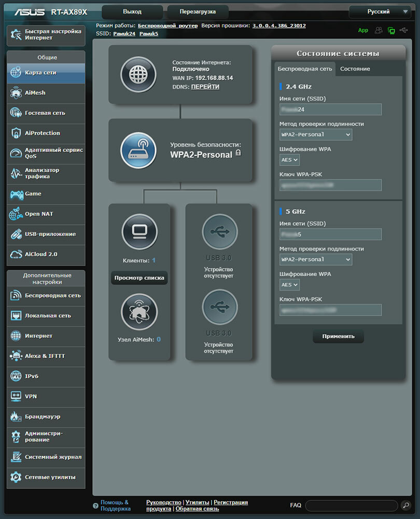Click the guest network users icon in header
The width and height of the screenshot is (420, 519).
[379, 31]
